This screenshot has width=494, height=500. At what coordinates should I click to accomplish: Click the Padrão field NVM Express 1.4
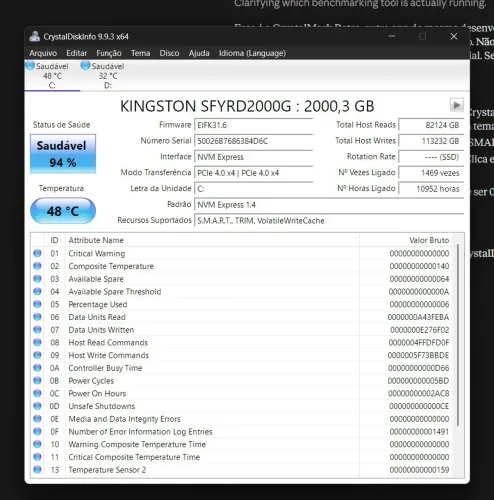(329, 205)
